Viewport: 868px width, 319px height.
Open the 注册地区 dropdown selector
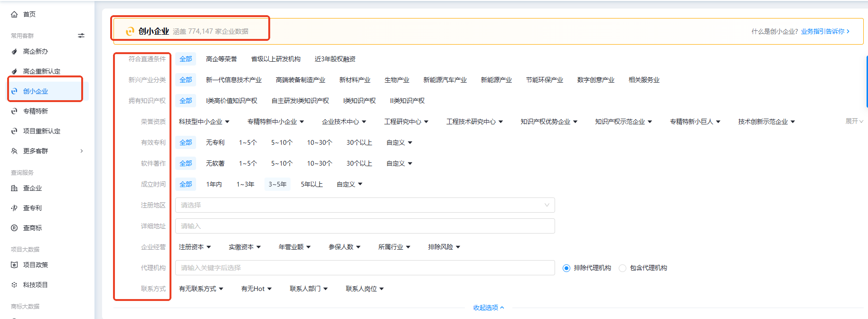[x=365, y=205]
